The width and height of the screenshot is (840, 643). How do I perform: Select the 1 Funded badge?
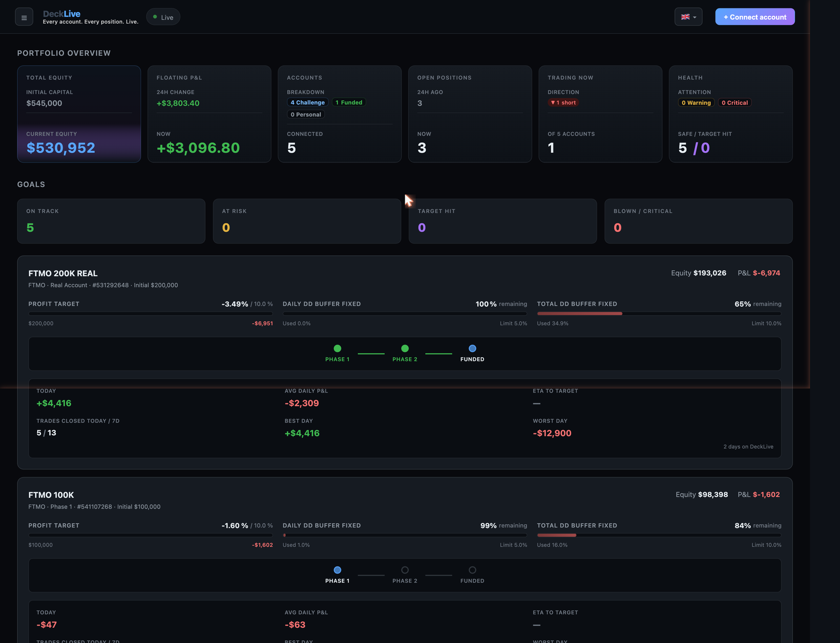pos(349,102)
